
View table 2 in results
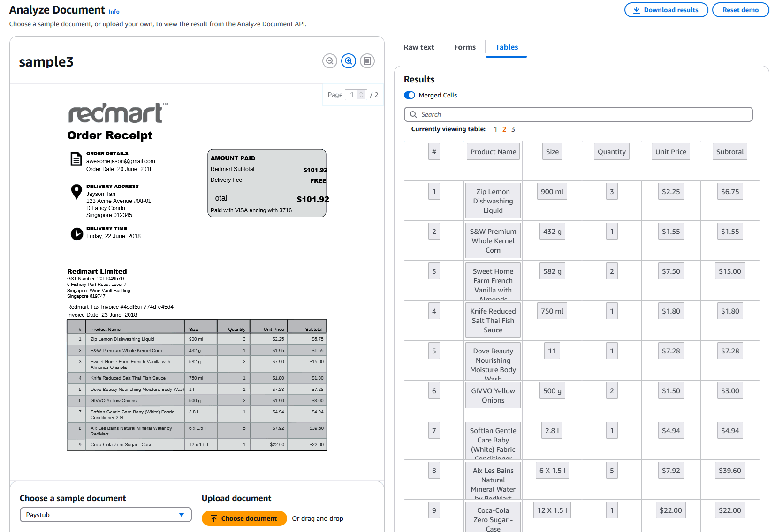point(504,129)
